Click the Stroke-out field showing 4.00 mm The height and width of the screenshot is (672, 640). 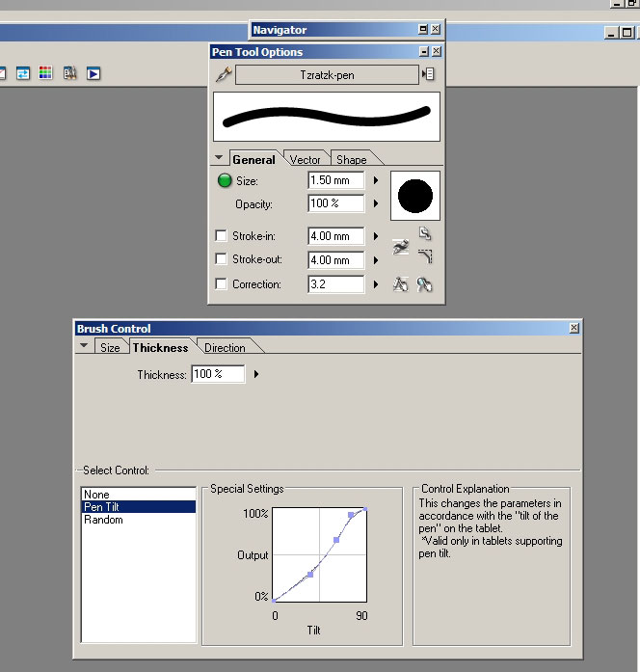(336, 260)
